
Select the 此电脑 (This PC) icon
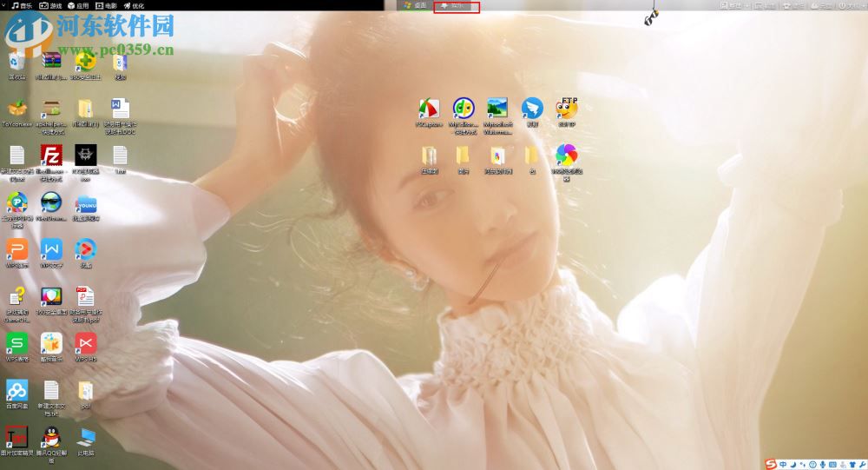pyautogui.click(x=86, y=437)
